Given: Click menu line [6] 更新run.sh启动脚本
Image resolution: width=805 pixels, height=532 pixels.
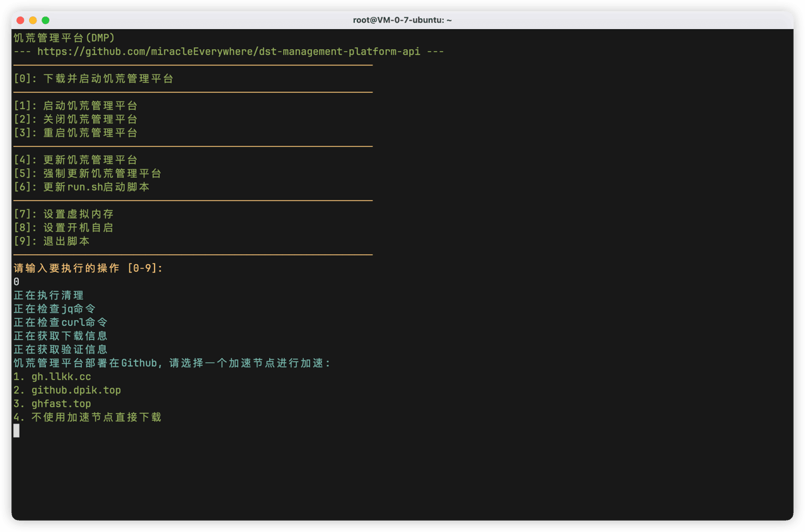Looking at the screenshot, I should point(82,187).
